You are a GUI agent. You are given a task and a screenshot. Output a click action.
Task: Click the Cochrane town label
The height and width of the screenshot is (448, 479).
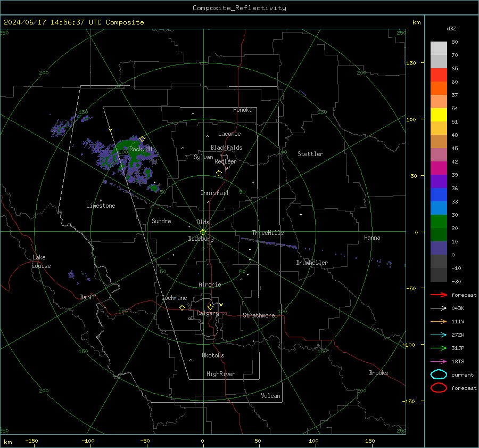pos(174,298)
